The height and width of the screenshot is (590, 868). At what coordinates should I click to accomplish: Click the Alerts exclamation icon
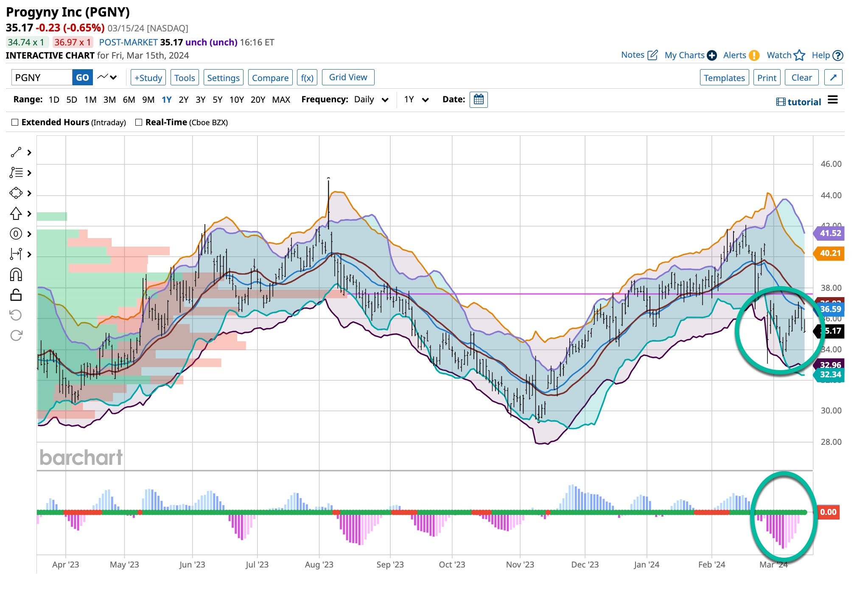click(x=754, y=55)
